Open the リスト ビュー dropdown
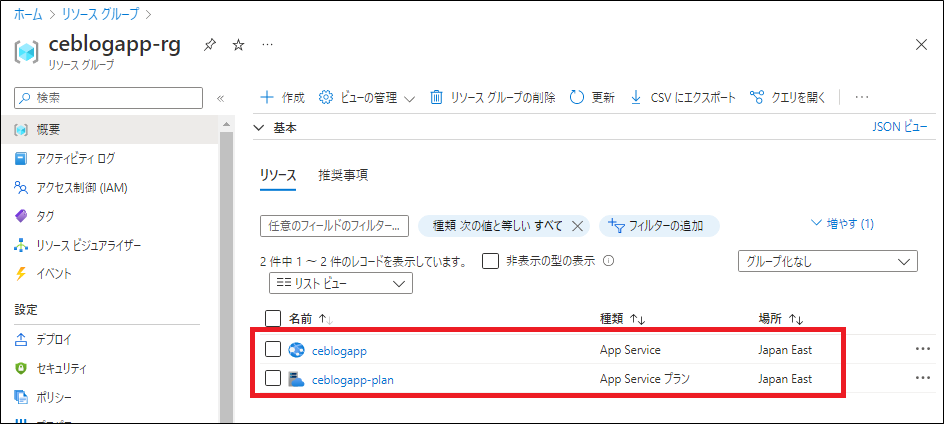944x424 pixels. 341,283
